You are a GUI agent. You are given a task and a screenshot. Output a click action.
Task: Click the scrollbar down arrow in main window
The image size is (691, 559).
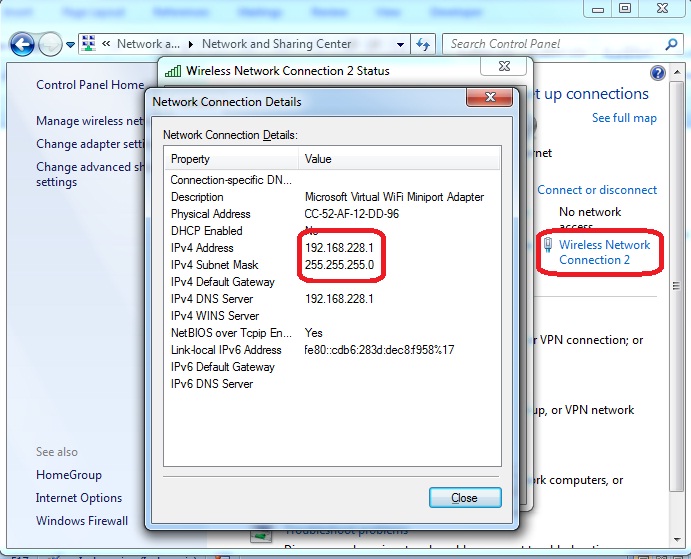pyautogui.click(x=677, y=540)
